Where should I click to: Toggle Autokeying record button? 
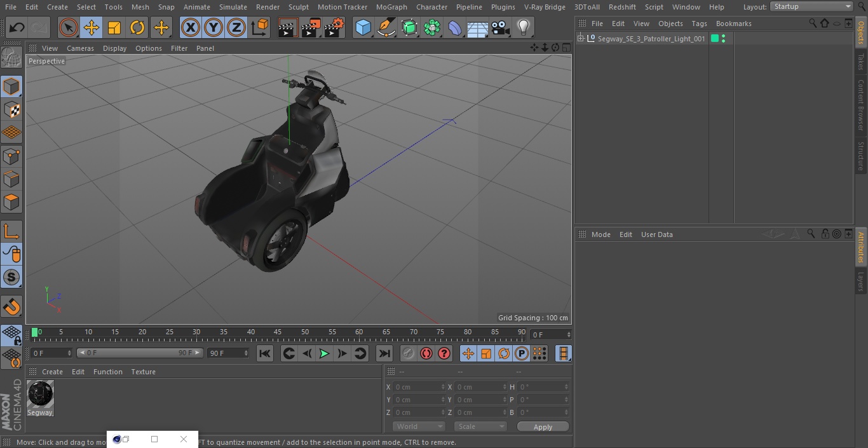(x=426, y=353)
